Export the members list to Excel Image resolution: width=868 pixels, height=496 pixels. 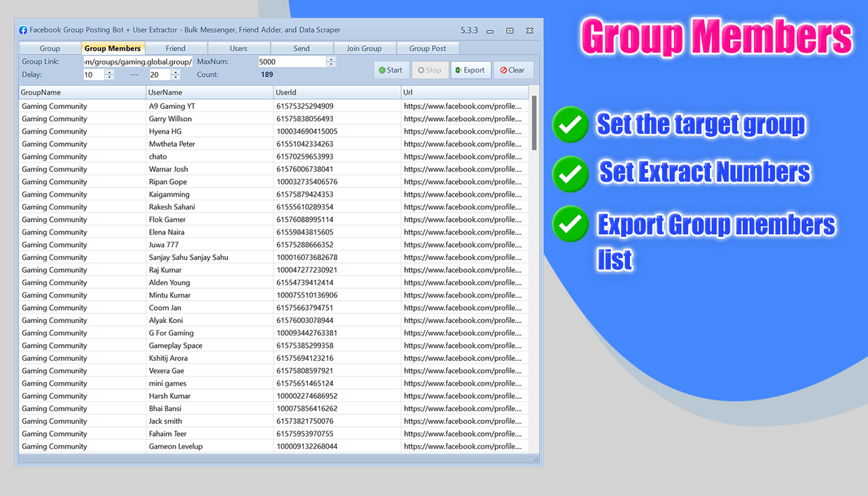[471, 70]
